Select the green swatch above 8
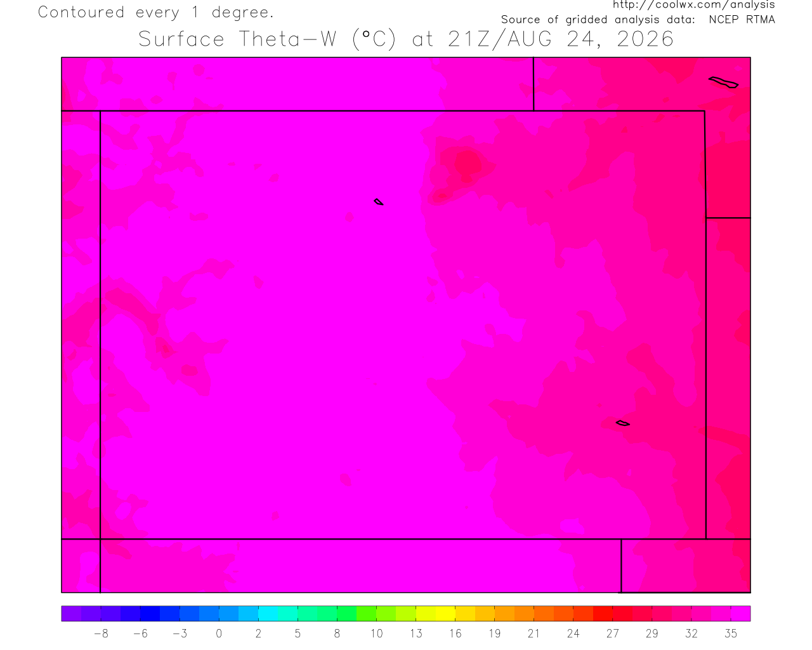 (346, 614)
